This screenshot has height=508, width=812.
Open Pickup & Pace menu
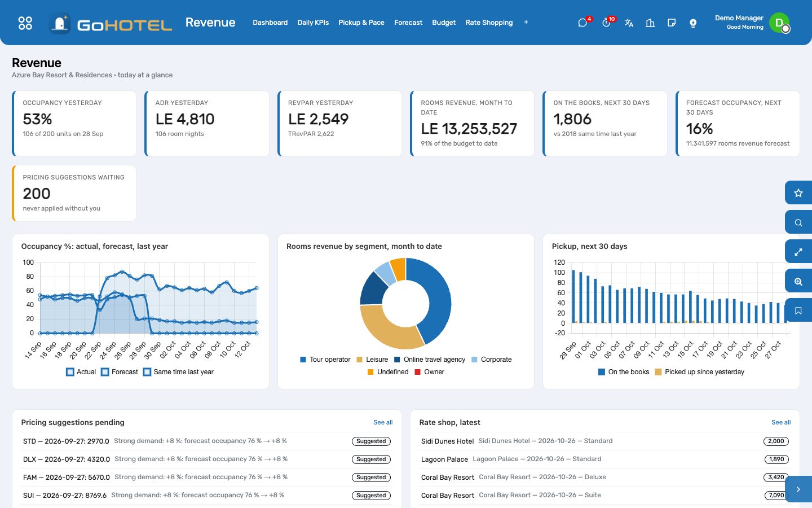pyautogui.click(x=361, y=23)
